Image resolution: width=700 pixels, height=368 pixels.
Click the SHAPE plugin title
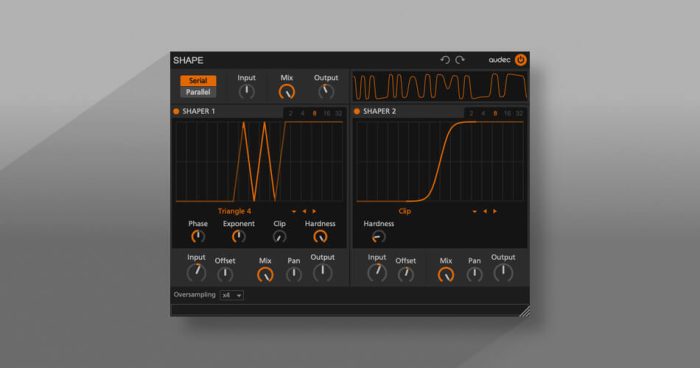pyautogui.click(x=188, y=60)
